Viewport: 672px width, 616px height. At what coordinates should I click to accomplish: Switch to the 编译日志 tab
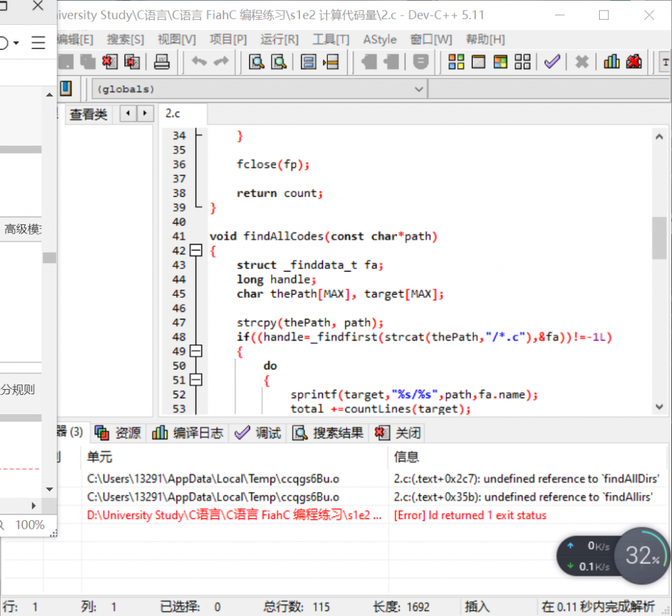pos(188,433)
